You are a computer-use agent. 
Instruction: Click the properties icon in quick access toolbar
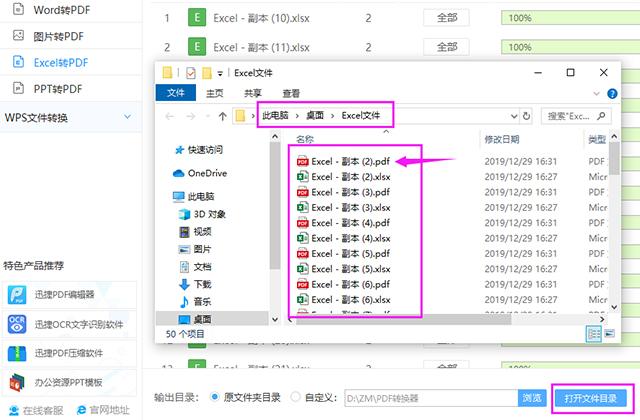point(191,73)
